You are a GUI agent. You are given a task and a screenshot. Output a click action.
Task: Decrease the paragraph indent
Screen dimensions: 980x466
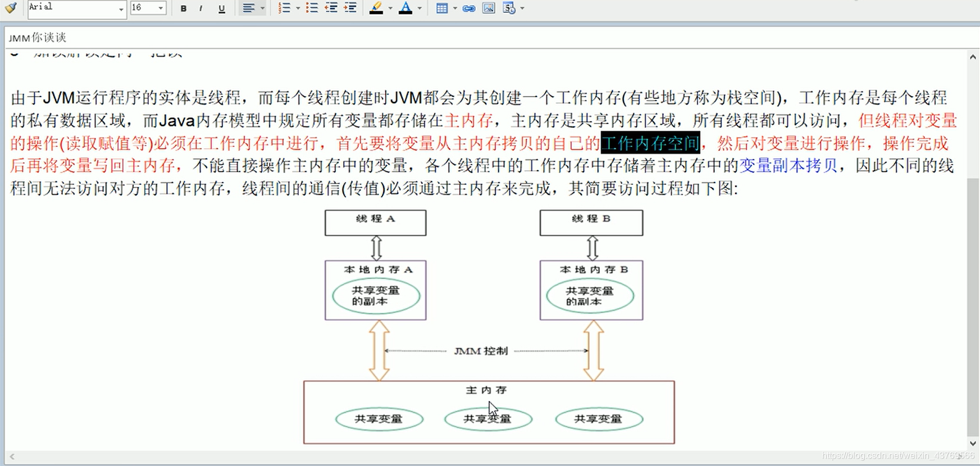point(331,8)
